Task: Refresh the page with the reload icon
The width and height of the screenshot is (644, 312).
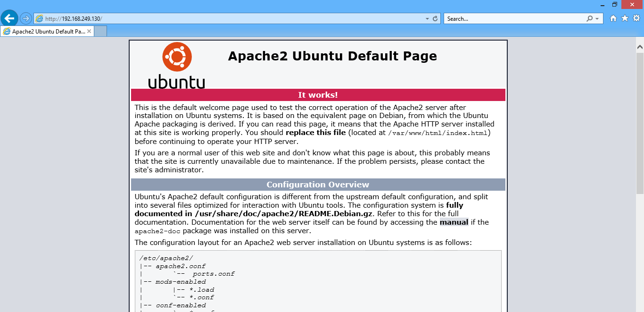Action: click(435, 19)
